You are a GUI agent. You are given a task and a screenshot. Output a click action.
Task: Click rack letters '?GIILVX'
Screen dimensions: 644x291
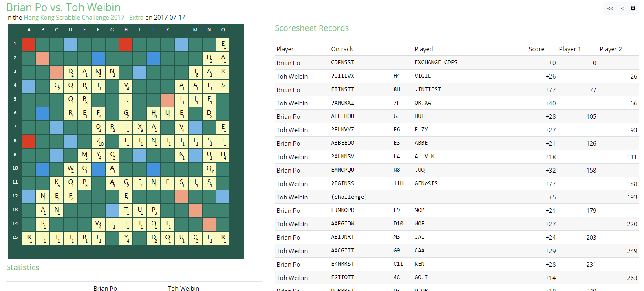point(342,76)
